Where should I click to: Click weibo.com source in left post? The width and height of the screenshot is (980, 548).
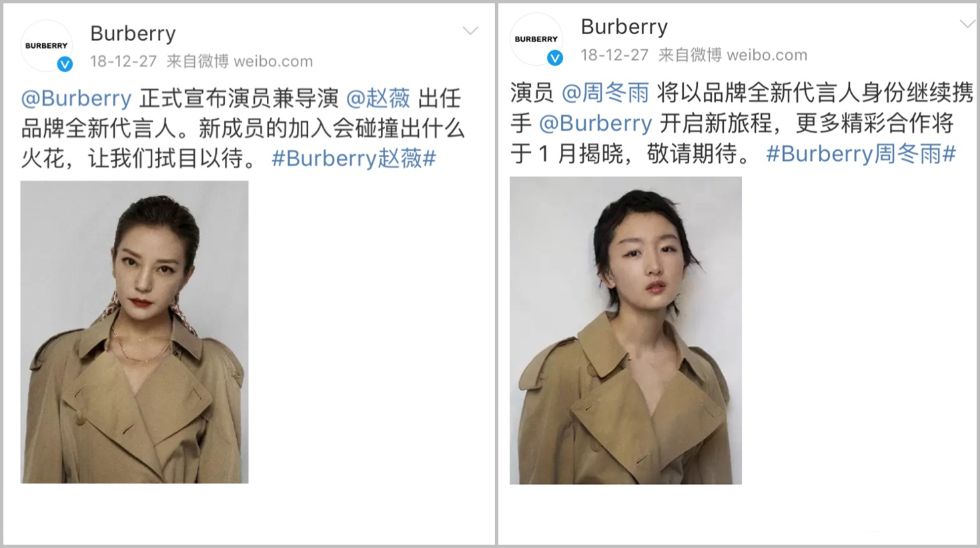click(273, 61)
